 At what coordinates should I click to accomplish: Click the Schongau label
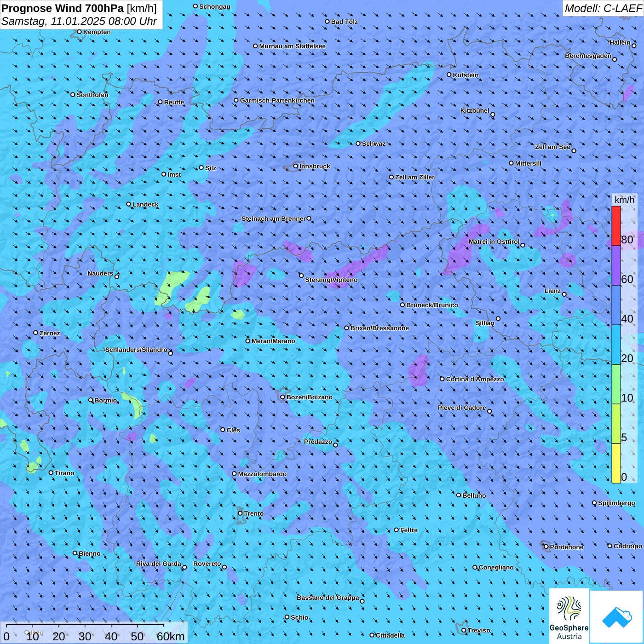(x=215, y=6)
